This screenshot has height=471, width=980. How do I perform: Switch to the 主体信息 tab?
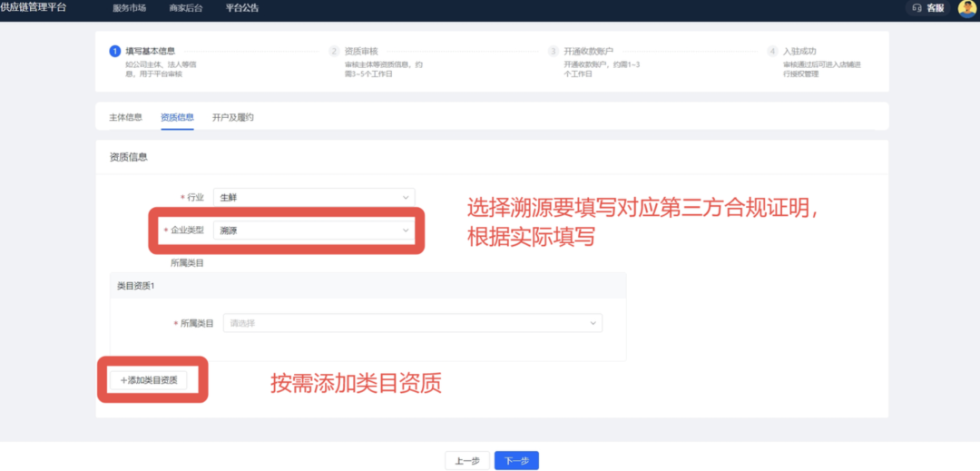tap(125, 117)
